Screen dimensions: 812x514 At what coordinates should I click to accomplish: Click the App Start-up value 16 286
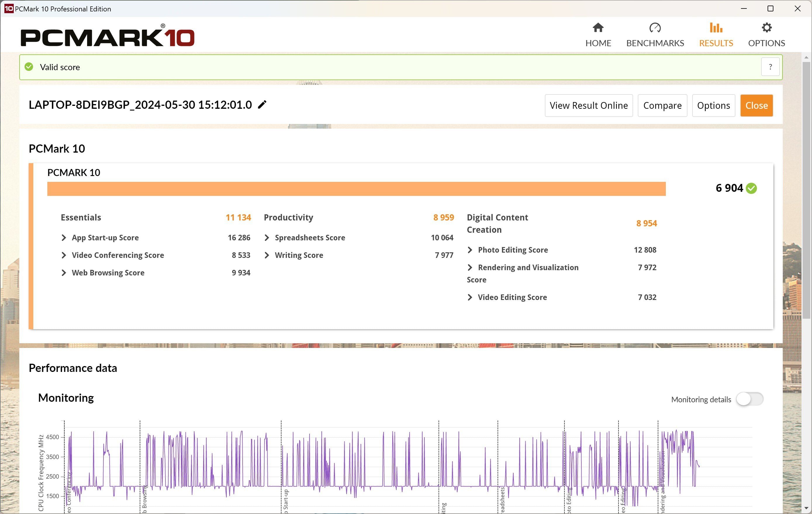(239, 237)
